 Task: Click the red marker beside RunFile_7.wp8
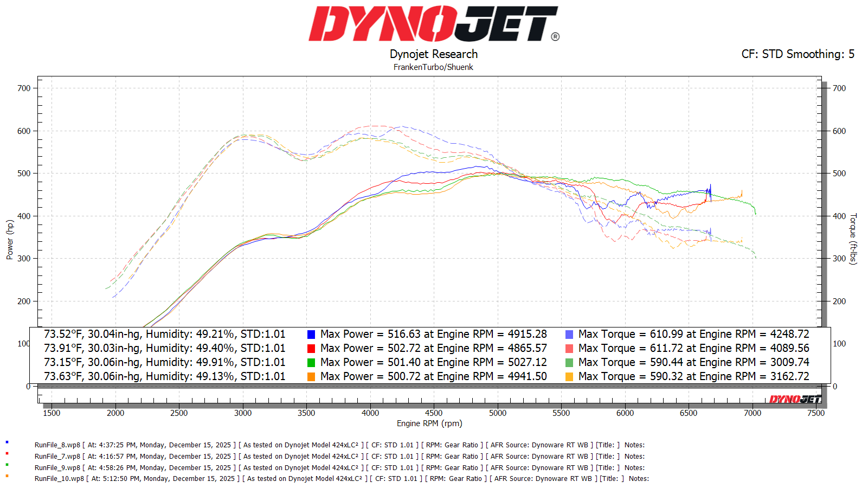point(7,453)
